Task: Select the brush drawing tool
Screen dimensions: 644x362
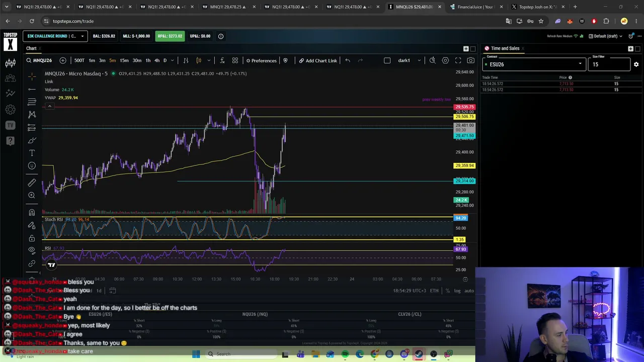Action: pos(32,140)
